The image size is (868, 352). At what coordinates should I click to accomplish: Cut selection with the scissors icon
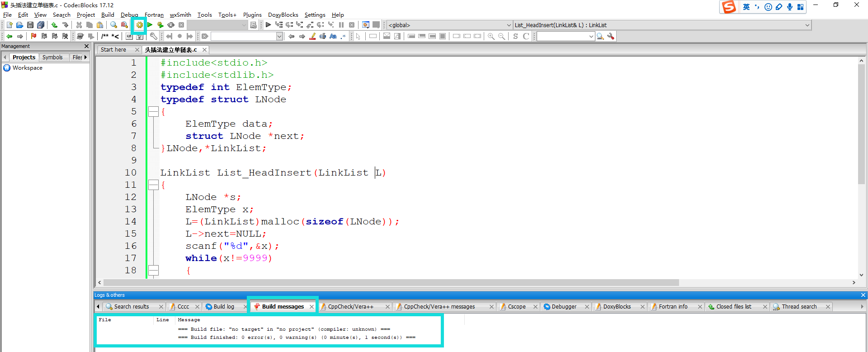(x=79, y=25)
